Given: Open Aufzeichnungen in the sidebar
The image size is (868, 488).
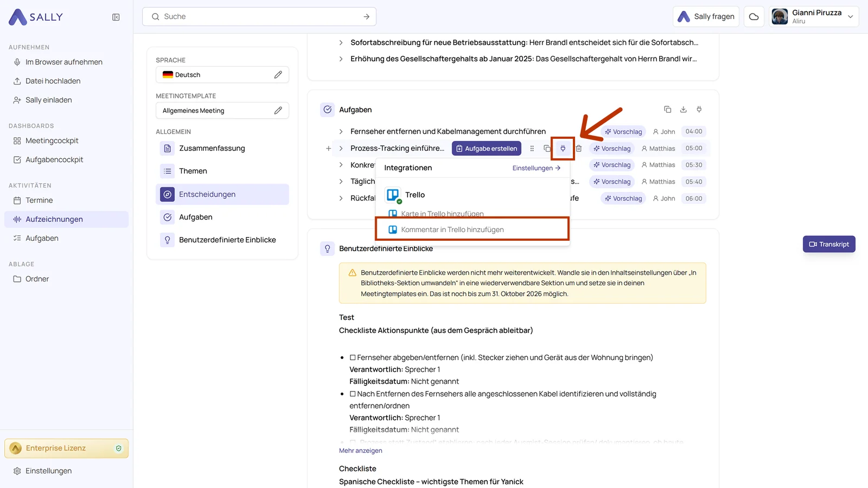Looking at the screenshot, I should click(67, 219).
